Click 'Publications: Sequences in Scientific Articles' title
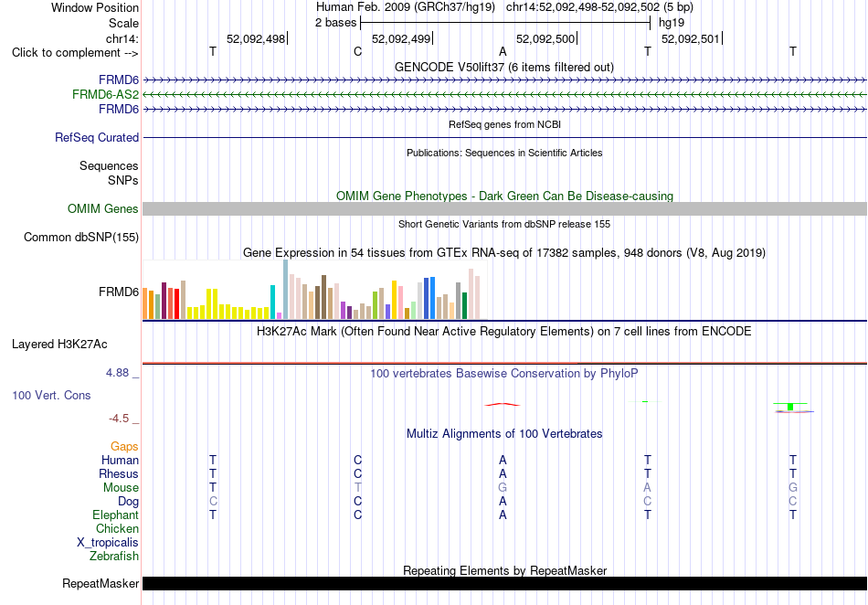The image size is (868, 605). click(504, 153)
